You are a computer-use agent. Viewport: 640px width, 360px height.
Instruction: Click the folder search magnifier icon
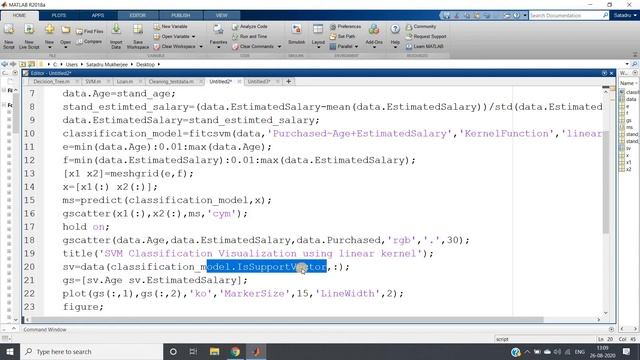click(634, 64)
